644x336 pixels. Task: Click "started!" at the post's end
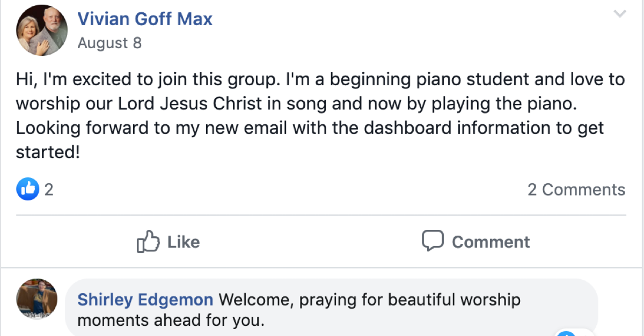point(48,153)
